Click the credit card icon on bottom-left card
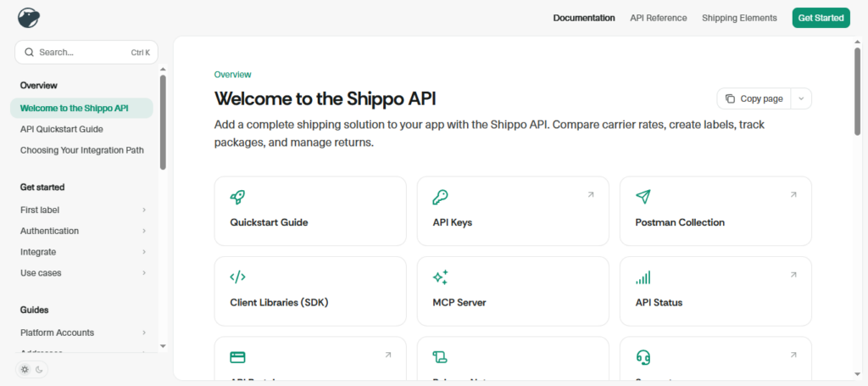This screenshot has height=386, width=868. pos(237,357)
